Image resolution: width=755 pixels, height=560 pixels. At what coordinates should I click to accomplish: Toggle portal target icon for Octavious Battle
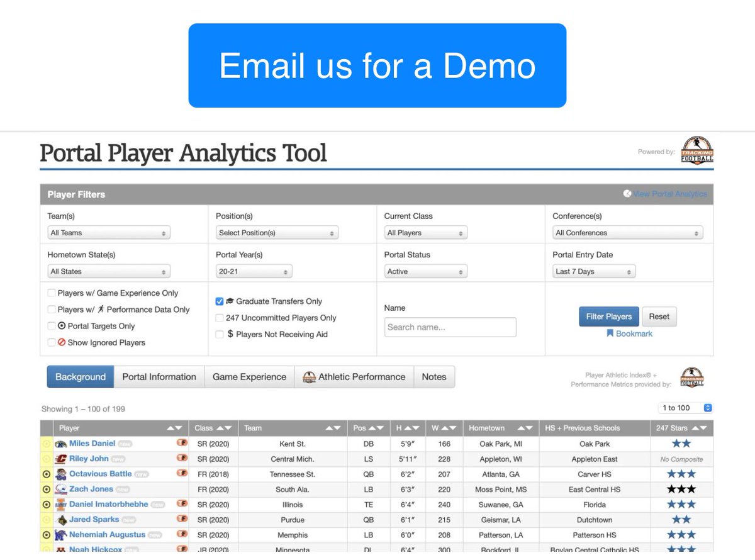(46, 474)
